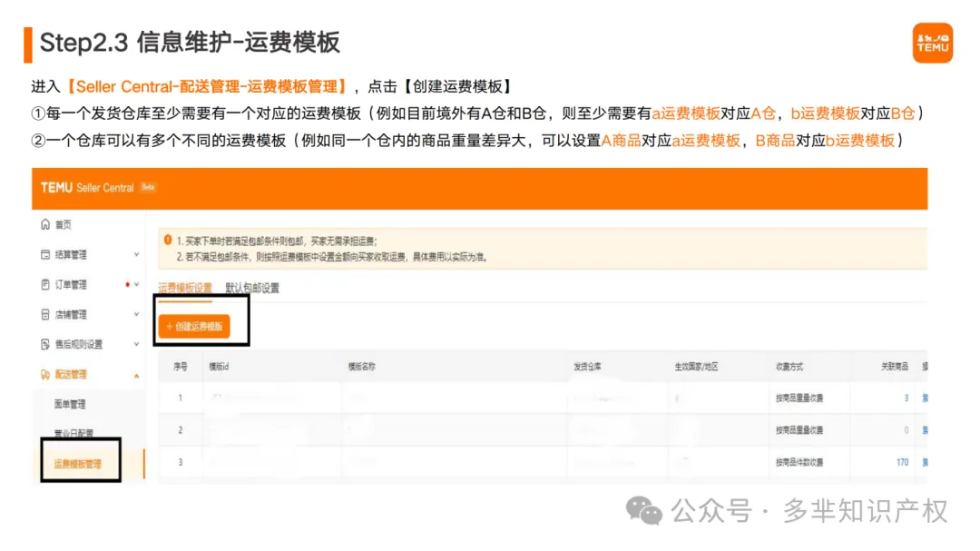This screenshot has height=551, width=980.
Task: Click row number 1 in the table
Action: point(181,398)
